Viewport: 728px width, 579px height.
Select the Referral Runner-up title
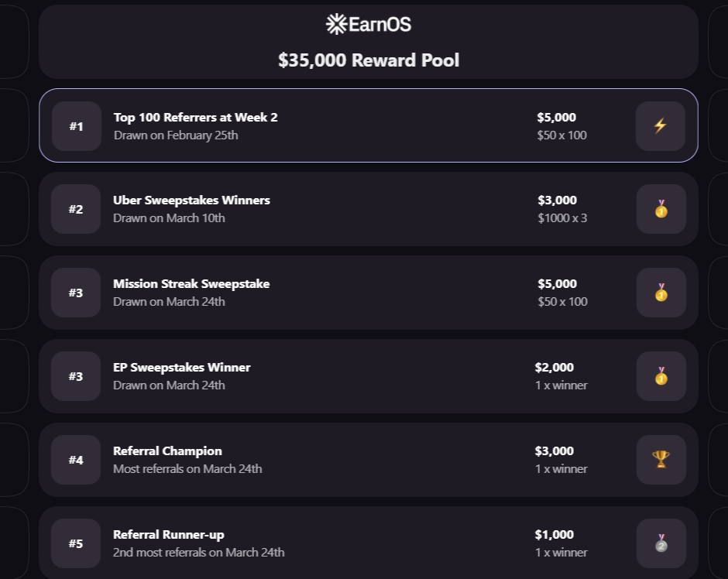169,534
